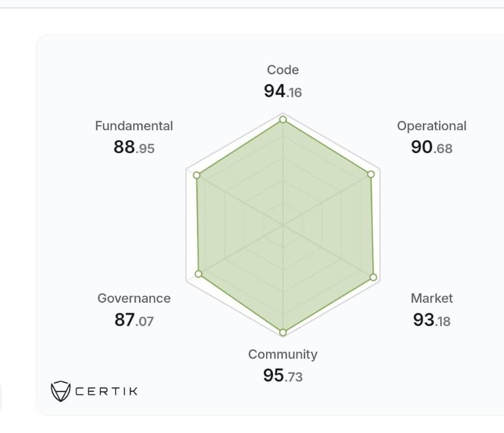Select the Code category label

click(x=283, y=70)
